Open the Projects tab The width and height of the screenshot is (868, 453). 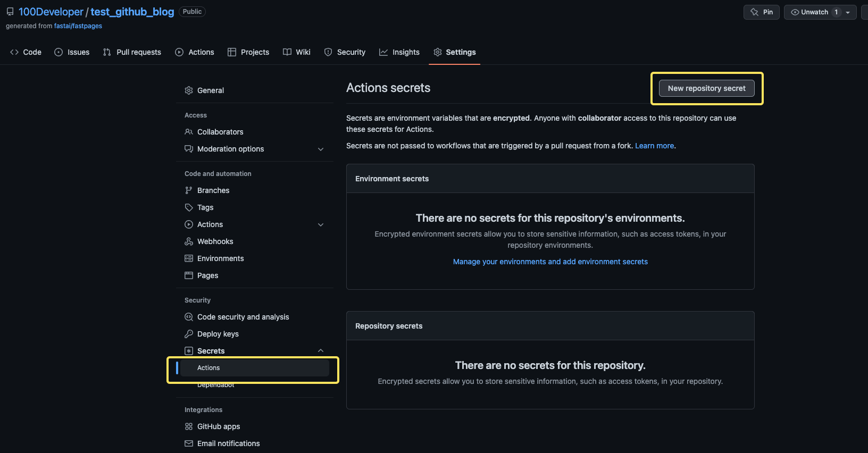248,52
